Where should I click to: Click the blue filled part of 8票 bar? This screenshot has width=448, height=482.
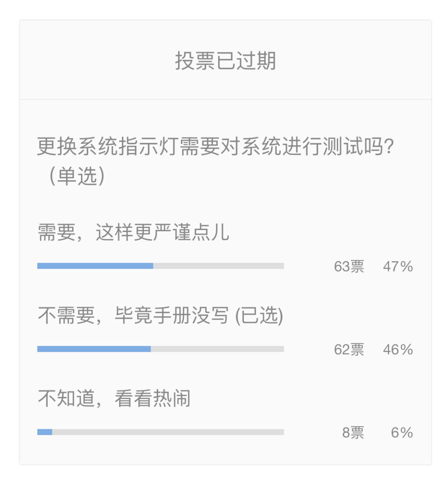[44, 432]
